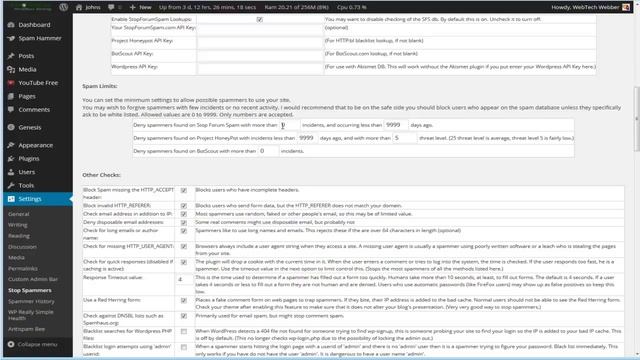Click the Project Honeypot API Key field
Viewport: 640px width, 360px height.
[x=260, y=43]
